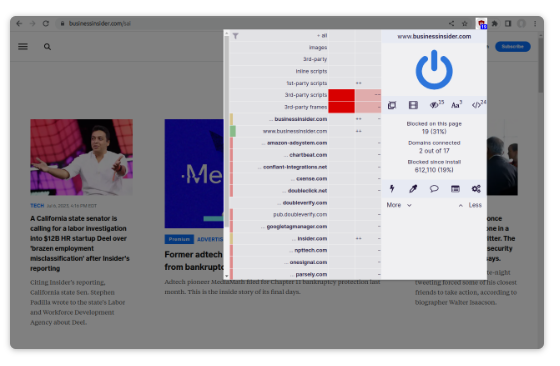
Task: Open 'Former adtech' headline link
Action: point(194,261)
